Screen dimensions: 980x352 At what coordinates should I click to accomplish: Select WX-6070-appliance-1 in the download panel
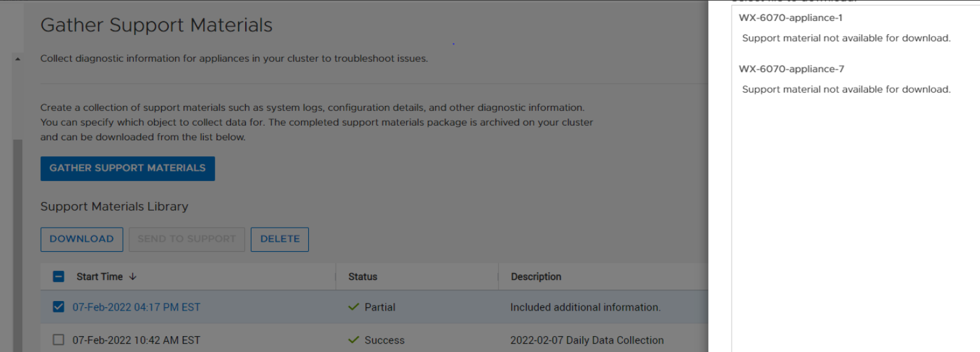point(790,18)
